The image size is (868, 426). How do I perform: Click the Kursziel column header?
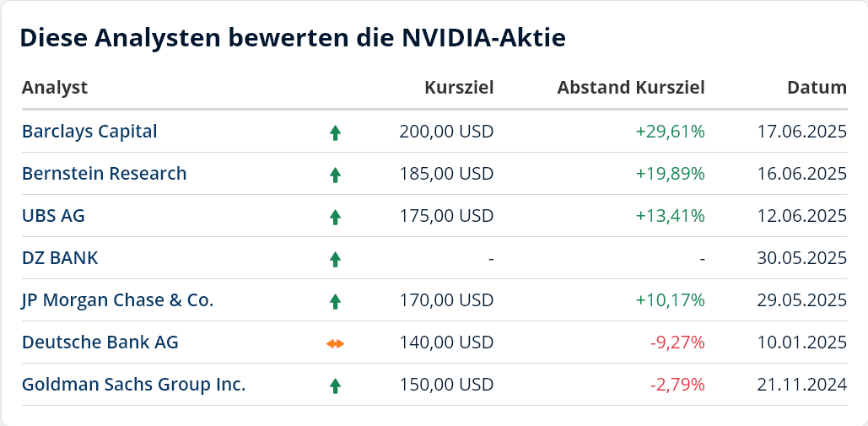point(459,88)
